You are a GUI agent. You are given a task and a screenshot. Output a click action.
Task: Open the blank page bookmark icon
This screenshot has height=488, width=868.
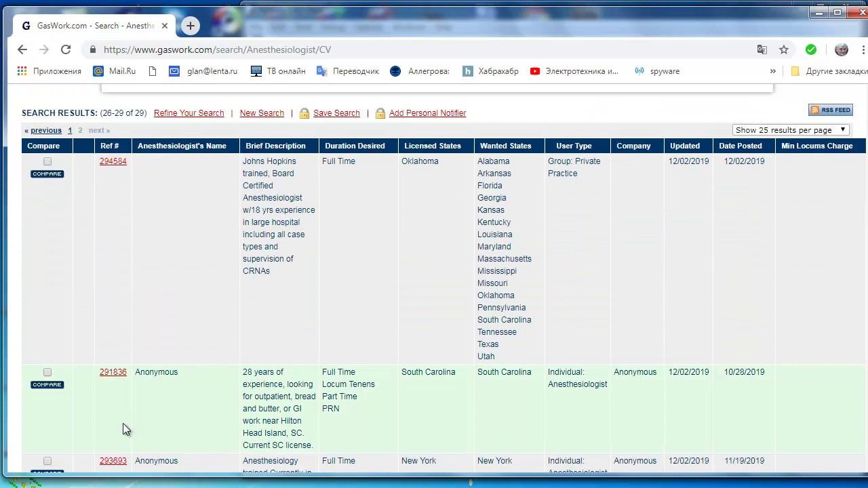pyautogui.click(x=153, y=71)
